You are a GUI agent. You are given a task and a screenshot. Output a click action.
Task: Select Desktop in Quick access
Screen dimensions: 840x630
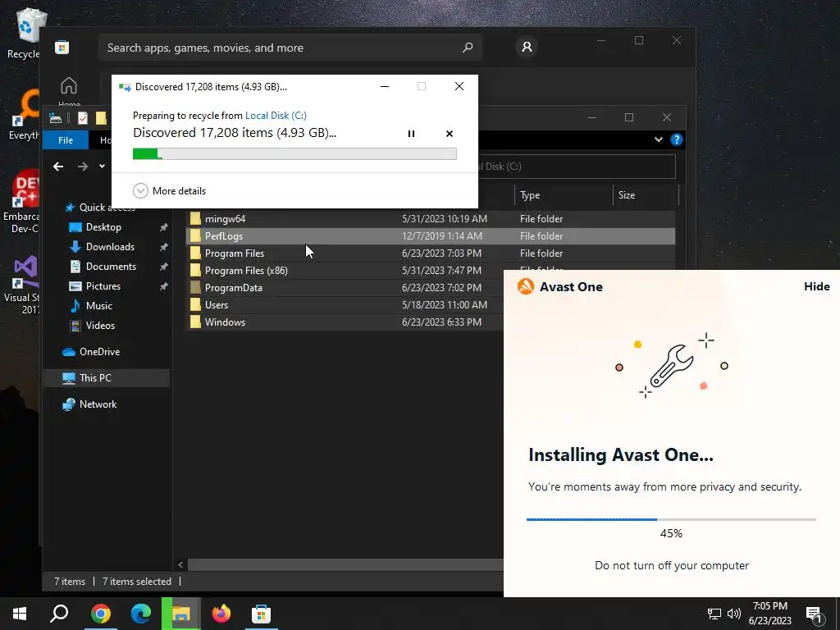[103, 227]
